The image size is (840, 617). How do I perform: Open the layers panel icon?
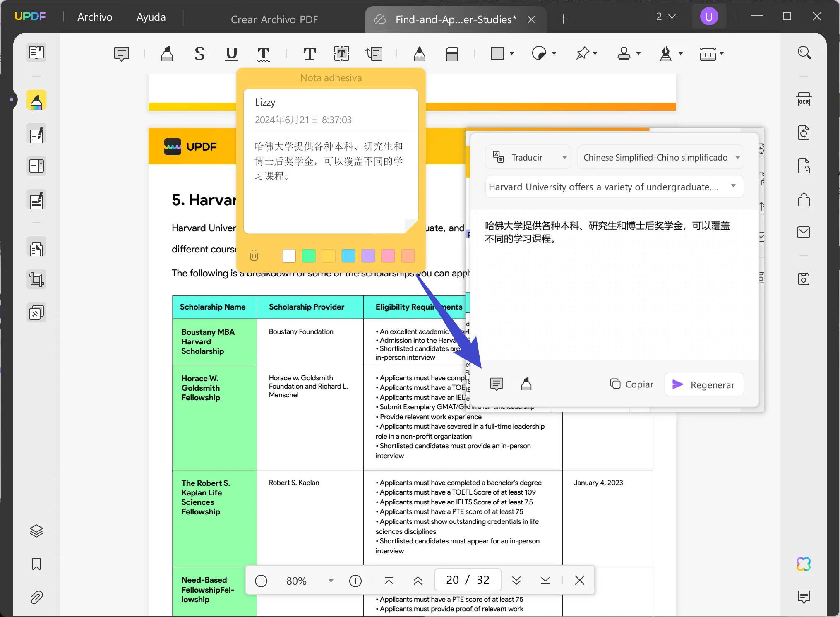point(36,531)
